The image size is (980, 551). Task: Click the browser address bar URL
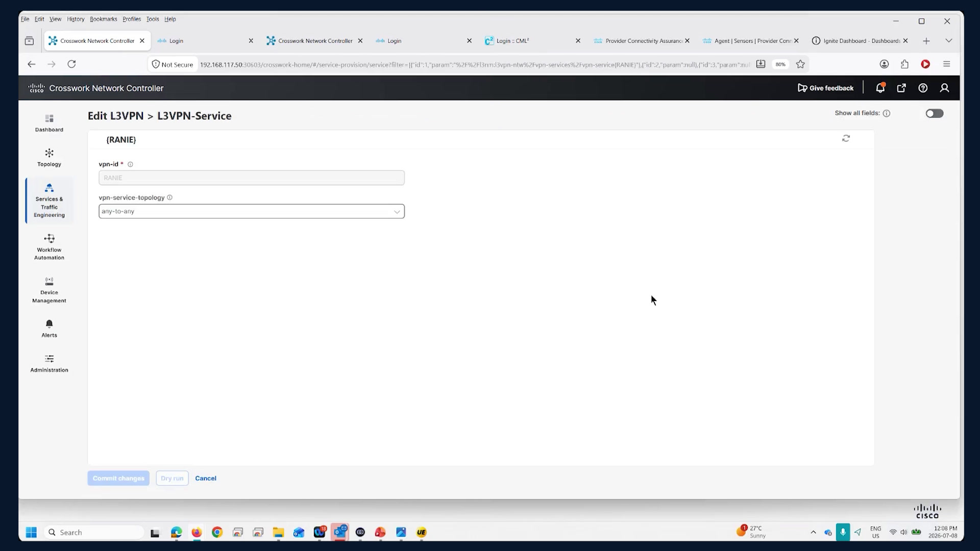[475, 64]
